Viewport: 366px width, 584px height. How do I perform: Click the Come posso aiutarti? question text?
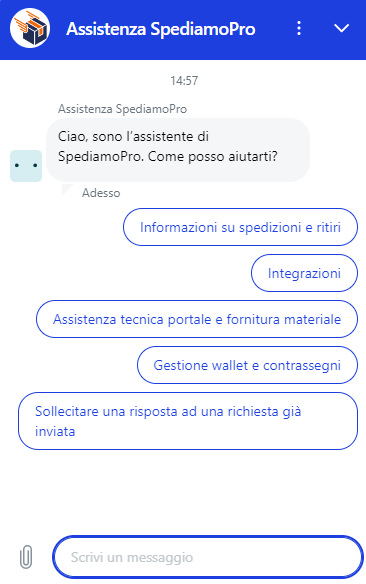tap(213, 156)
